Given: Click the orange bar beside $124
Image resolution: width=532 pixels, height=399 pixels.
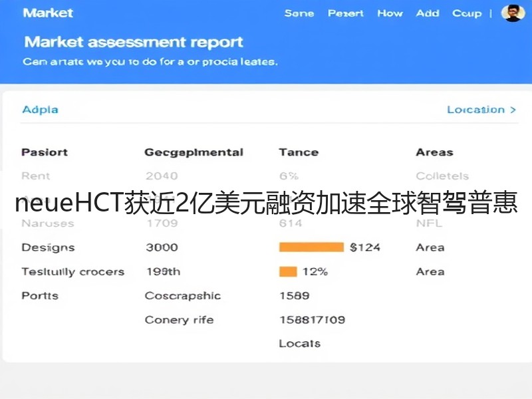Looking at the screenshot, I should click(x=311, y=247).
